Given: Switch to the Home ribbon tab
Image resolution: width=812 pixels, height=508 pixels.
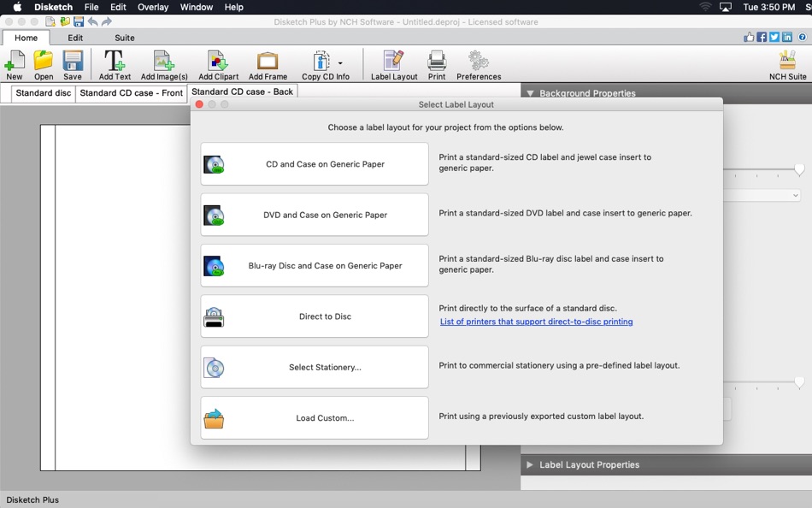Looking at the screenshot, I should [x=26, y=38].
